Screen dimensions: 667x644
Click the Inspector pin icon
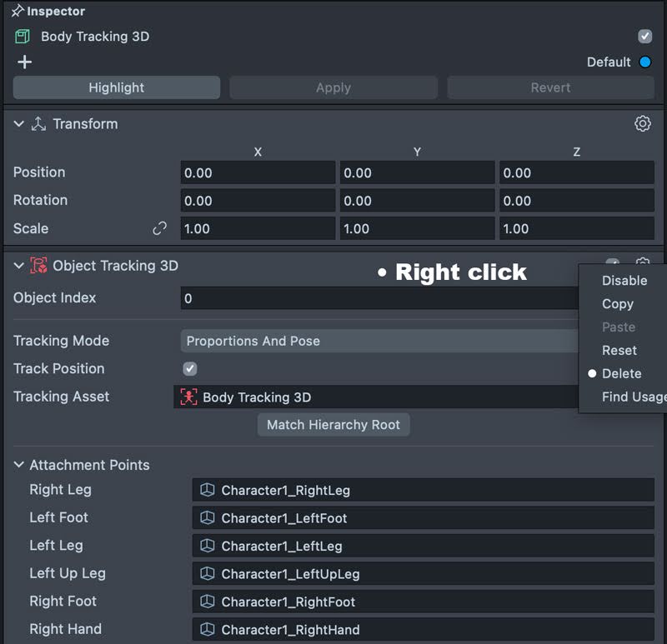(18, 12)
